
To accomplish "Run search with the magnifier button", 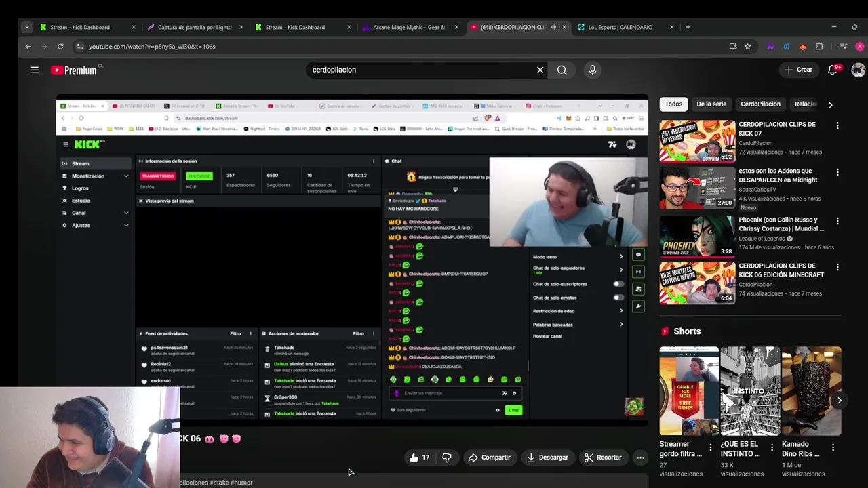I will pyautogui.click(x=562, y=70).
